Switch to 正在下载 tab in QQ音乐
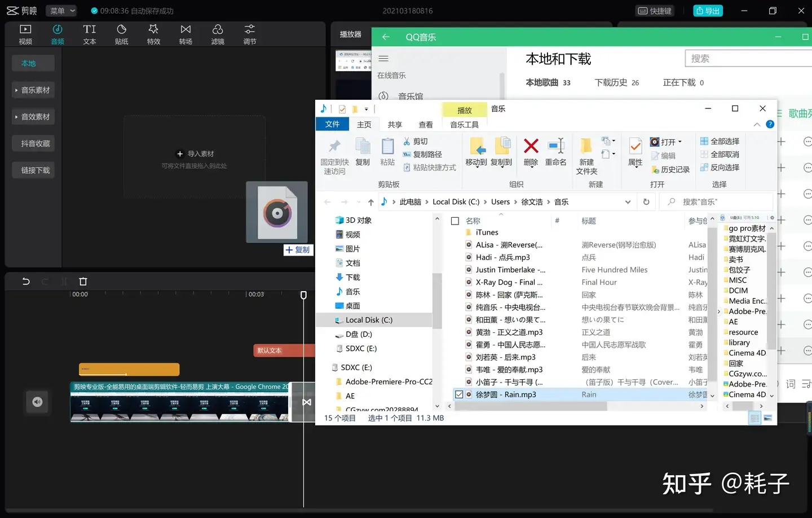Screen dimensions: 812x518 click(683, 82)
